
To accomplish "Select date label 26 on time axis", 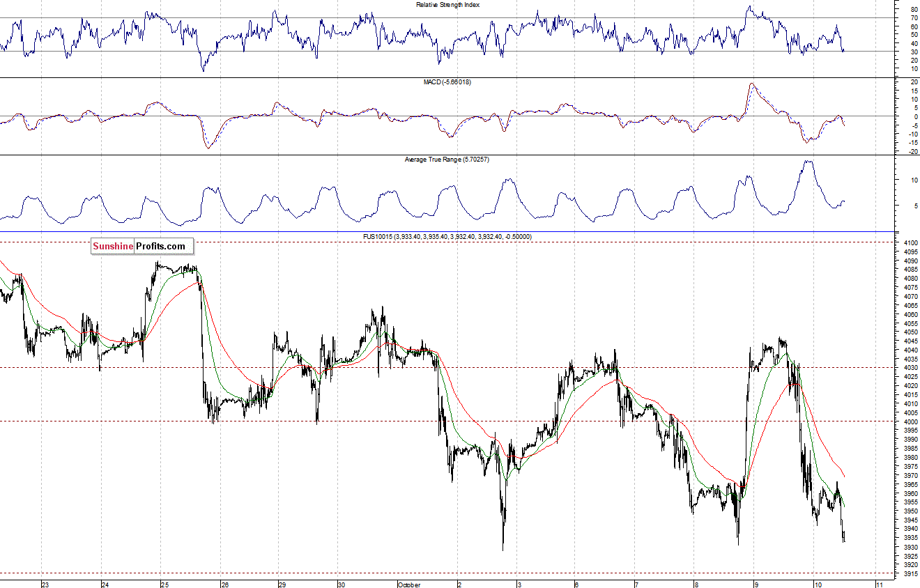I will 224,585.
